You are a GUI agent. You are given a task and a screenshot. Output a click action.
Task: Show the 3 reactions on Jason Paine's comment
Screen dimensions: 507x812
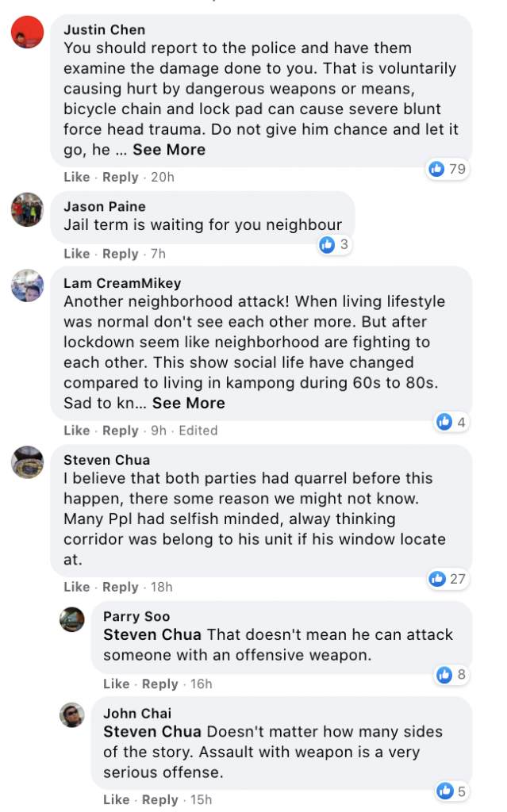click(334, 245)
